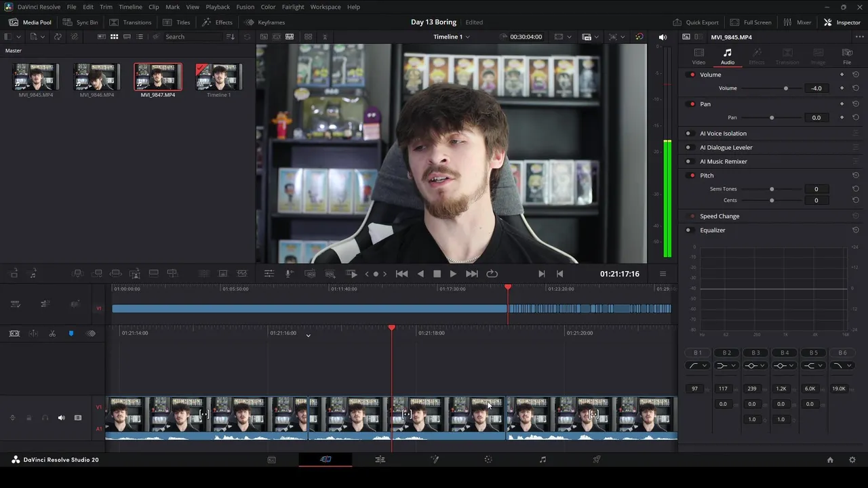Open the Fairlight menu
Image resolution: width=868 pixels, height=488 pixels.
pos(293,7)
